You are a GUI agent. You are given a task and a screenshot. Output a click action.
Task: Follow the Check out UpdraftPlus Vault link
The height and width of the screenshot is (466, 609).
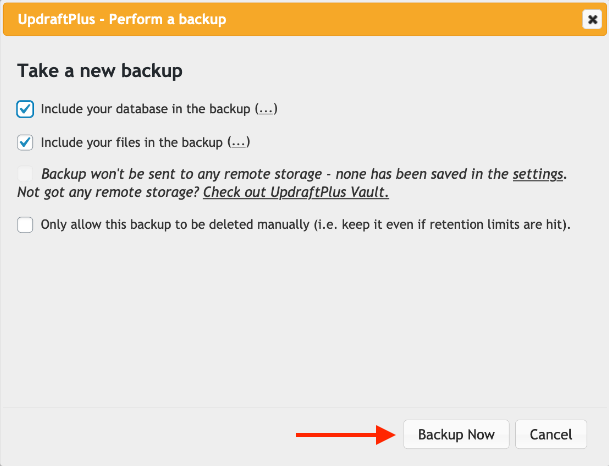[x=296, y=192]
